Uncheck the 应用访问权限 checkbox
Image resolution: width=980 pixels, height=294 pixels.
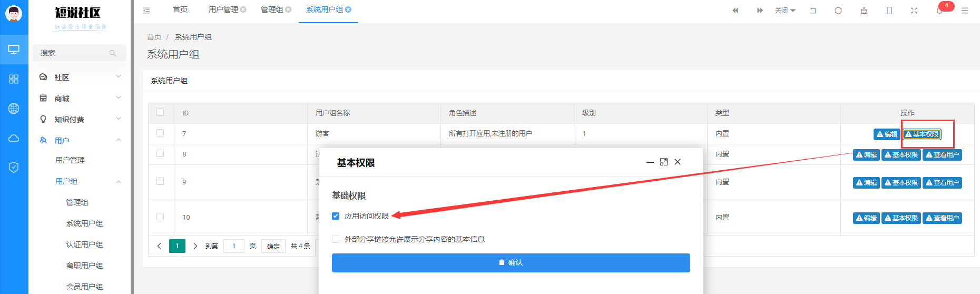(336, 216)
